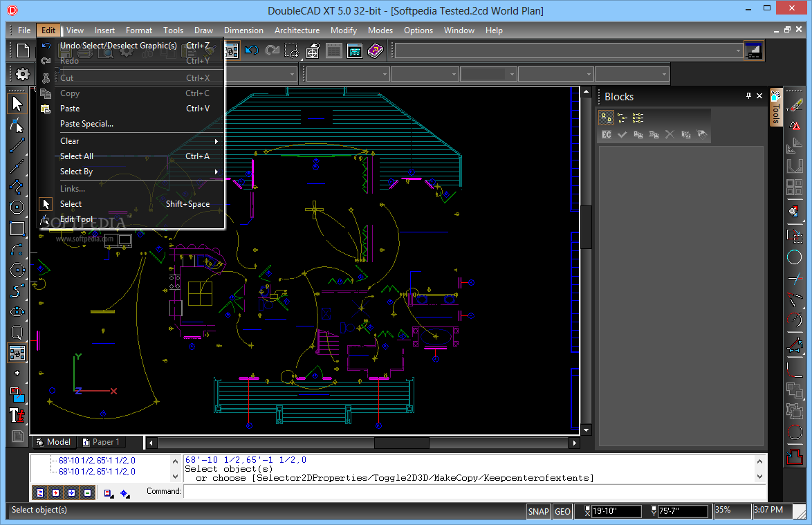Click the red-blue overlapping squares tool
812x525 pixels.
(x=17, y=394)
